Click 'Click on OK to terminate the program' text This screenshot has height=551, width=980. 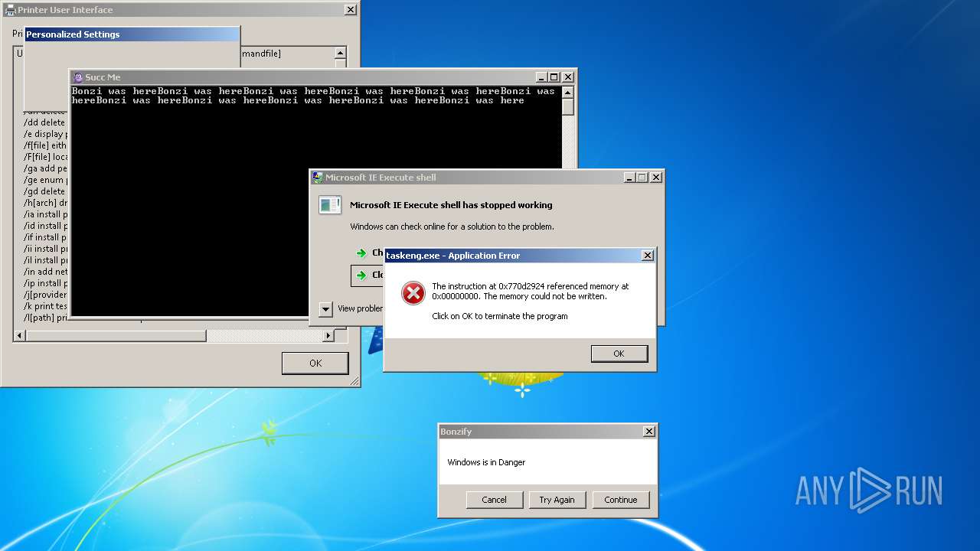tap(500, 316)
